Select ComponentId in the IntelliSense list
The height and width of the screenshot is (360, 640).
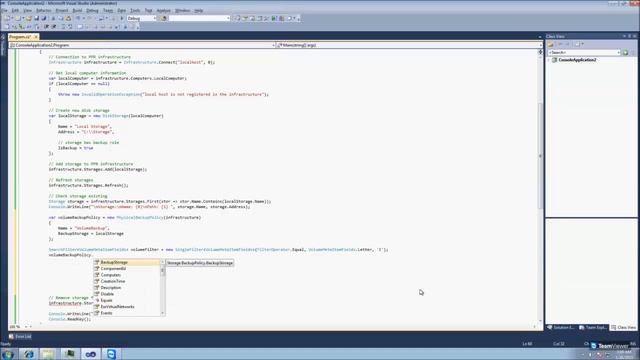tap(127, 269)
